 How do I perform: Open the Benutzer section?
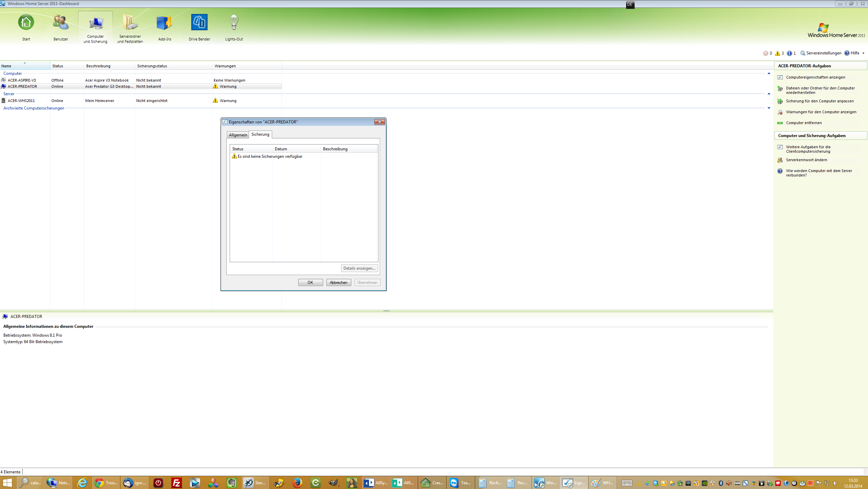[60, 27]
